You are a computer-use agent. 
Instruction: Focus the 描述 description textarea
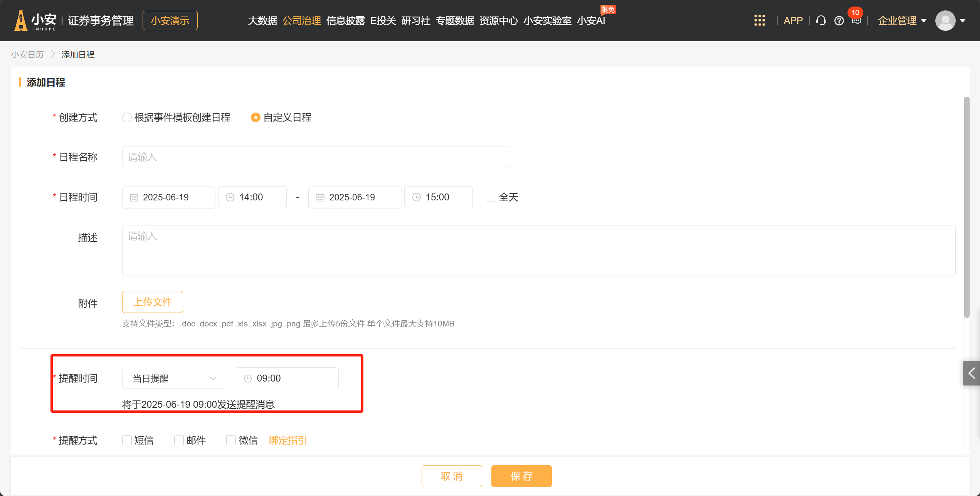[x=539, y=251]
